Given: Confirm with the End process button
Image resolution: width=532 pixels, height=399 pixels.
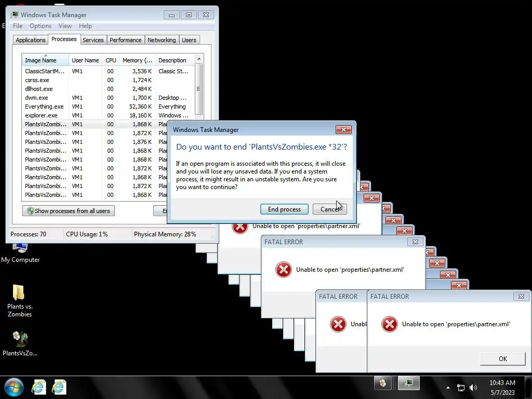Looking at the screenshot, I should pos(284,209).
